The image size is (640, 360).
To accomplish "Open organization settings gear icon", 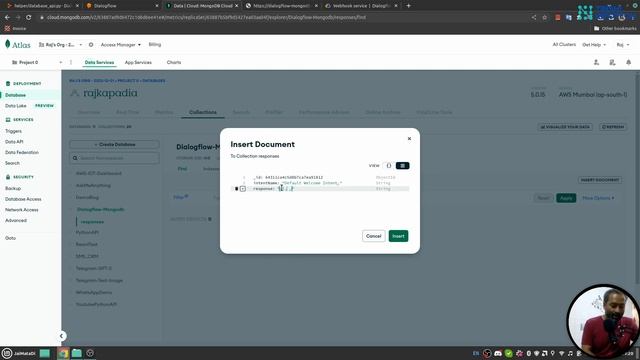I will tap(91, 44).
